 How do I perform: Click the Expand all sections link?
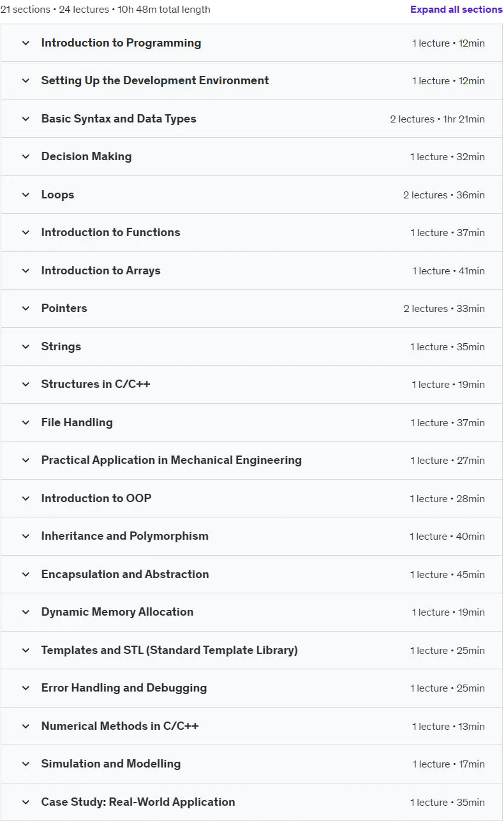coord(456,10)
